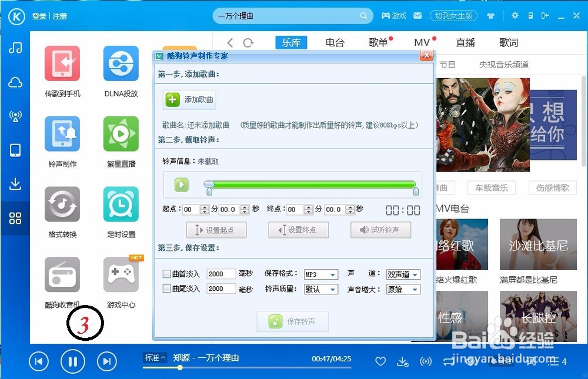
Task: Open the DLNA投放 tool
Action: click(x=121, y=63)
